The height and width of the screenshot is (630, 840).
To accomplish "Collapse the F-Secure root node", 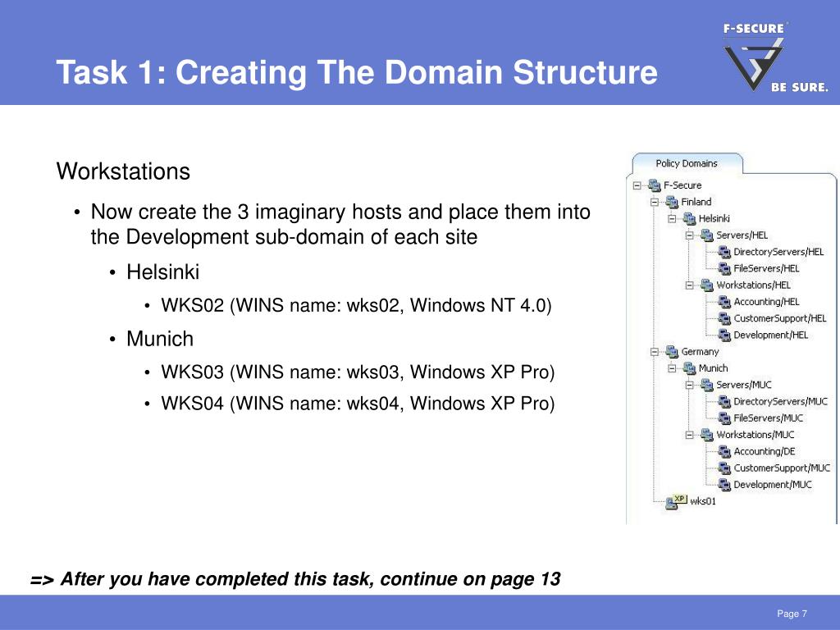I will [x=637, y=186].
